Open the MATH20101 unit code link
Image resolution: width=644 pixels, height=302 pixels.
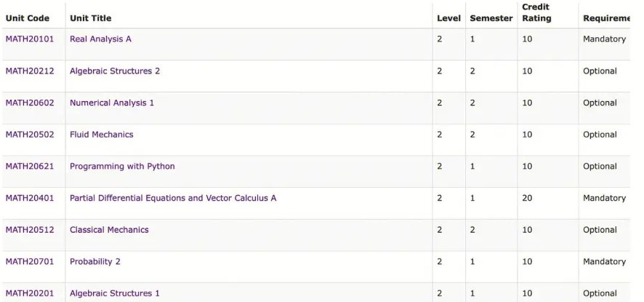(x=29, y=39)
